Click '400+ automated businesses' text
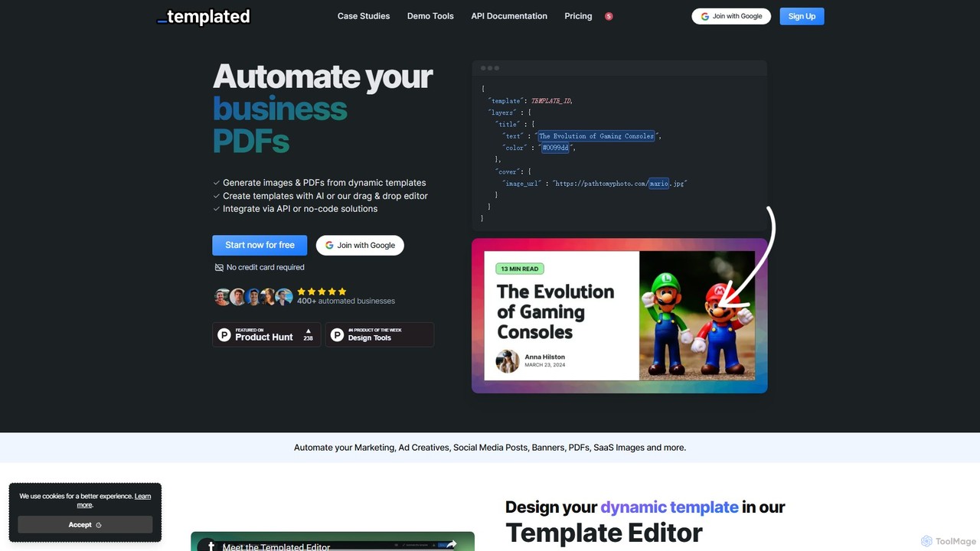This screenshot has height=551, width=980. [346, 301]
